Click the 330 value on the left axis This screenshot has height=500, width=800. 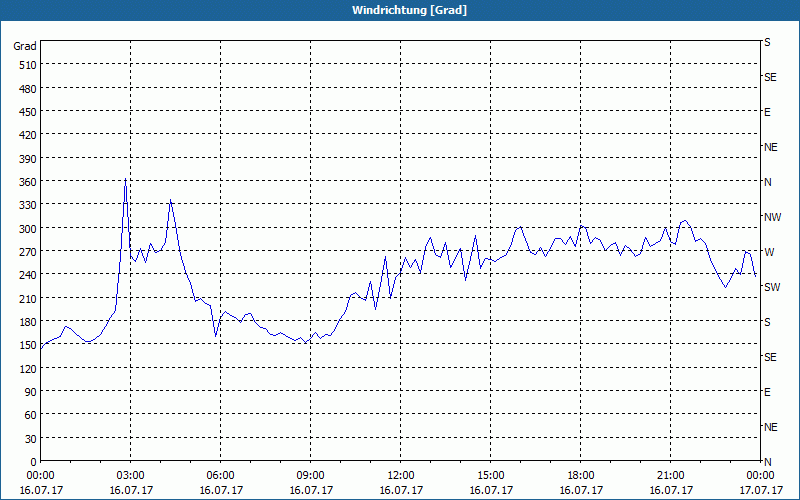pos(28,205)
